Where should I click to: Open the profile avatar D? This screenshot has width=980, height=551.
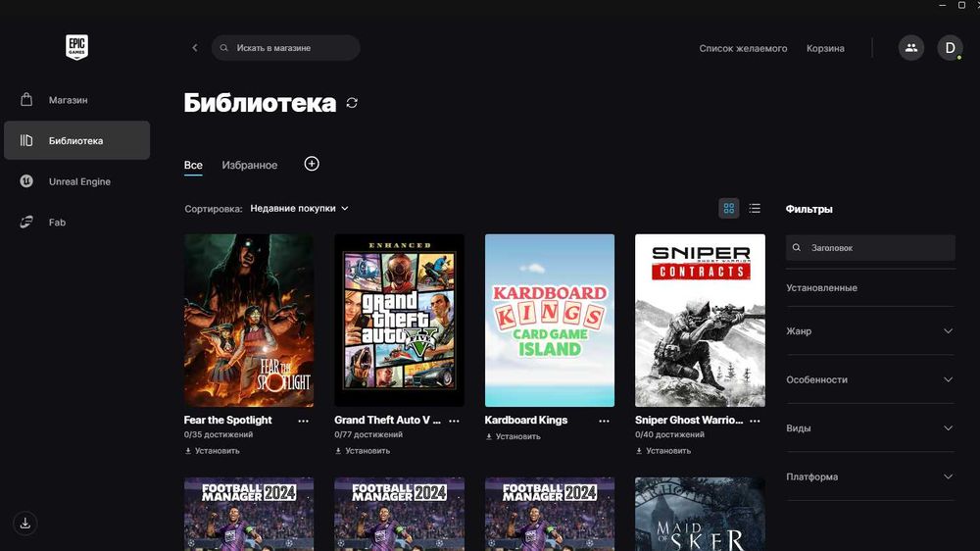(x=950, y=47)
